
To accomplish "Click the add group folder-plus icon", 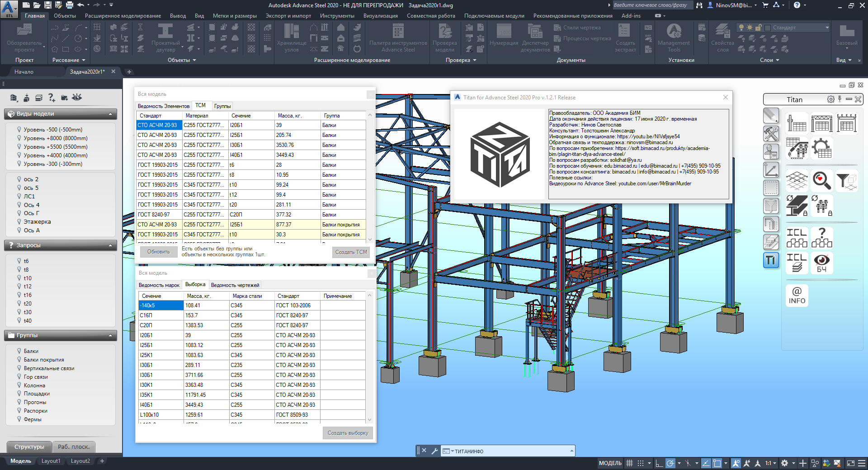I will pyautogui.click(x=64, y=97).
